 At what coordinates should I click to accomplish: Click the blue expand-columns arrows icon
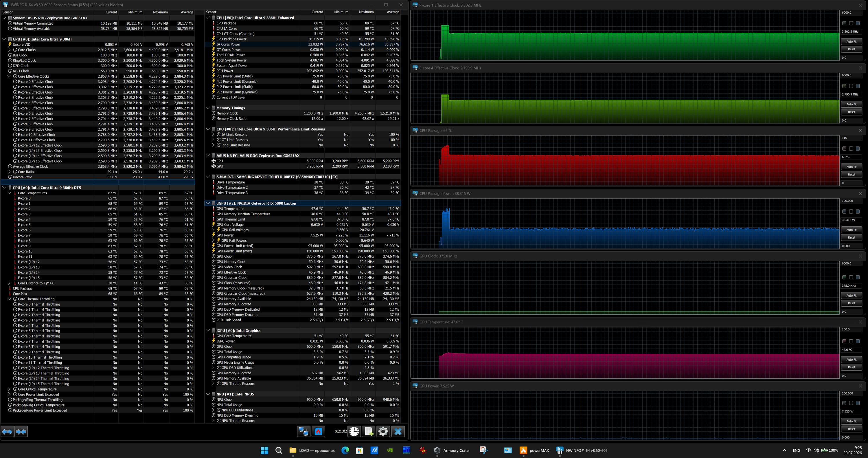click(8, 431)
